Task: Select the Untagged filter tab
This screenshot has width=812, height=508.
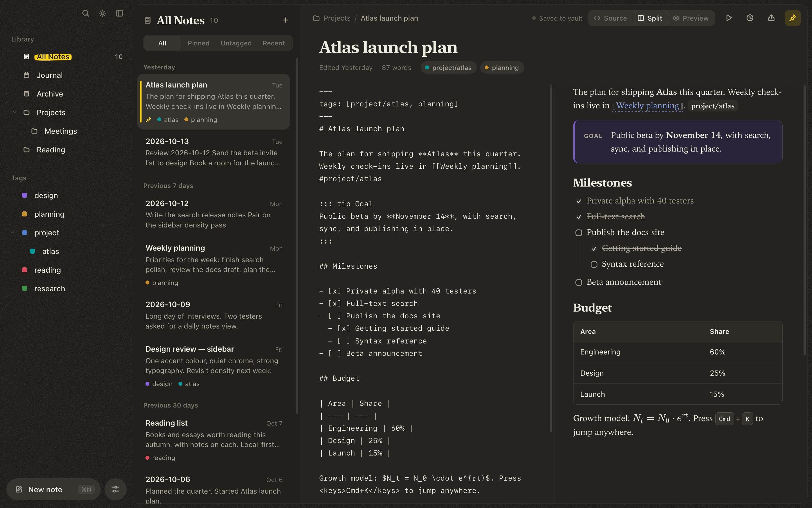Action: [x=236, y=43]
